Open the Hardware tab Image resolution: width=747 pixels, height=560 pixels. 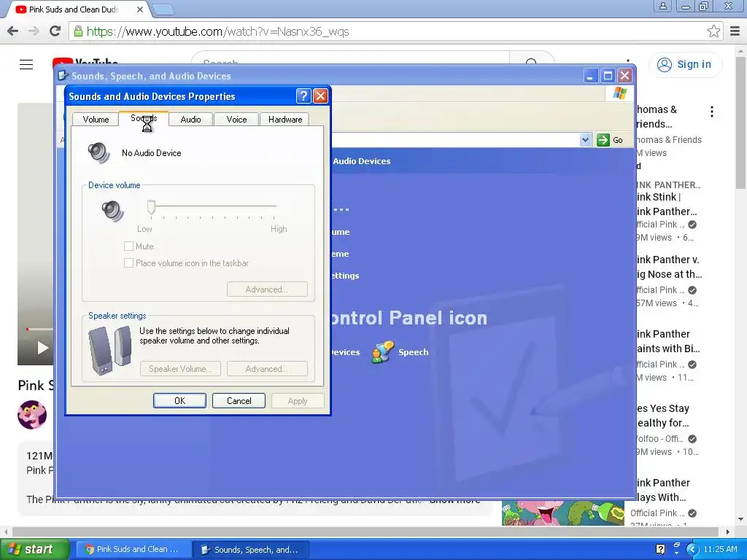click(285, 119)
